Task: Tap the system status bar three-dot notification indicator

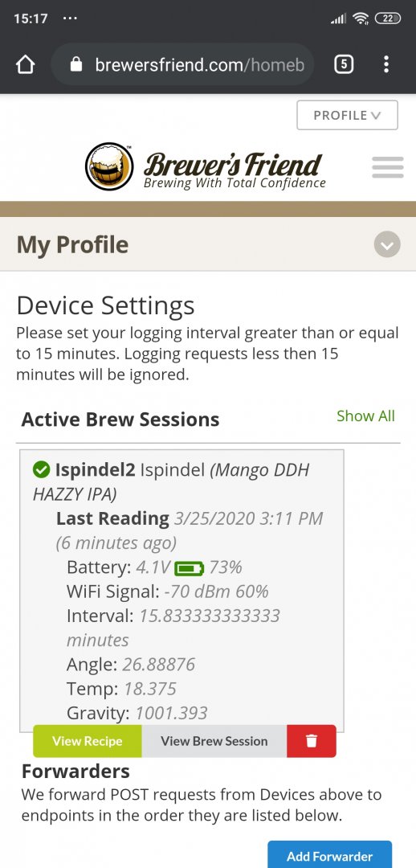Action: 70,18
